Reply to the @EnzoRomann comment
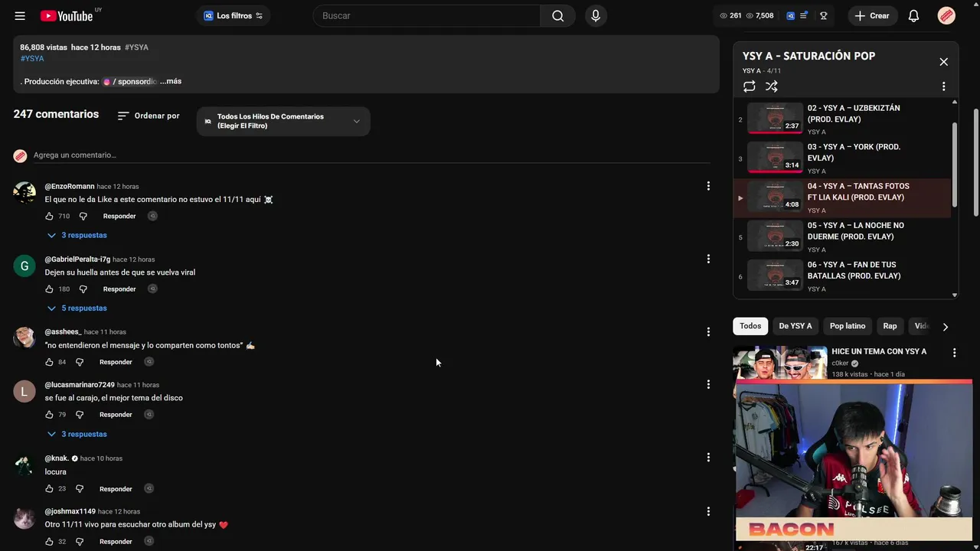980x551 pixels. click(119, 217)
